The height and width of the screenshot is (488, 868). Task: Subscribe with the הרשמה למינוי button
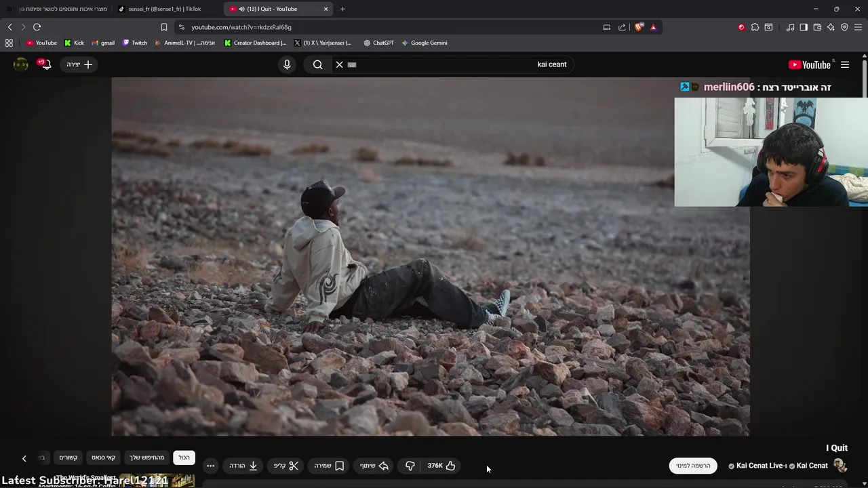pyautogui.click(x=693, y=466)
